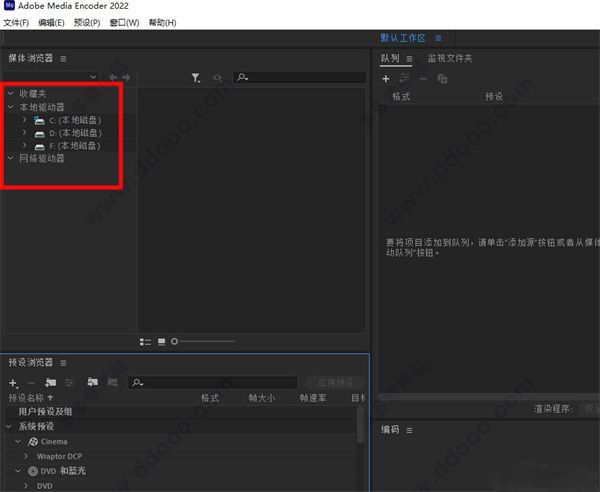Click the forward navigation arrow in Media Browser

pyautogui.click(x=126, y=77)
